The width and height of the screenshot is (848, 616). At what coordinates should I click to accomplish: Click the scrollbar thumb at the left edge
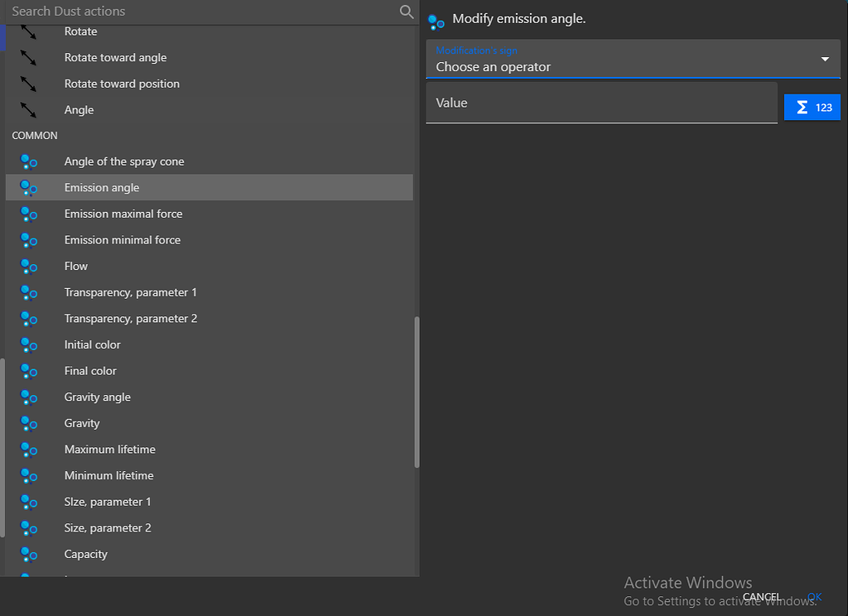point(2,448)
